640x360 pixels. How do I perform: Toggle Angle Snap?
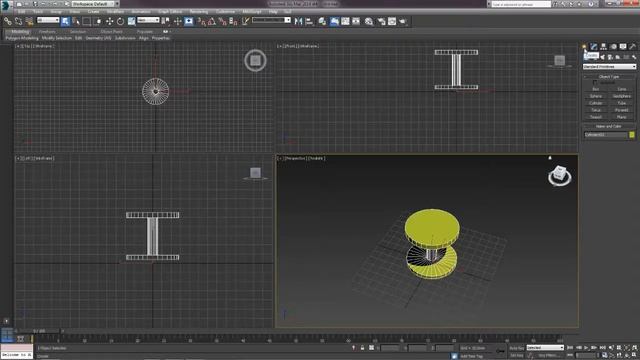point(212,21)
